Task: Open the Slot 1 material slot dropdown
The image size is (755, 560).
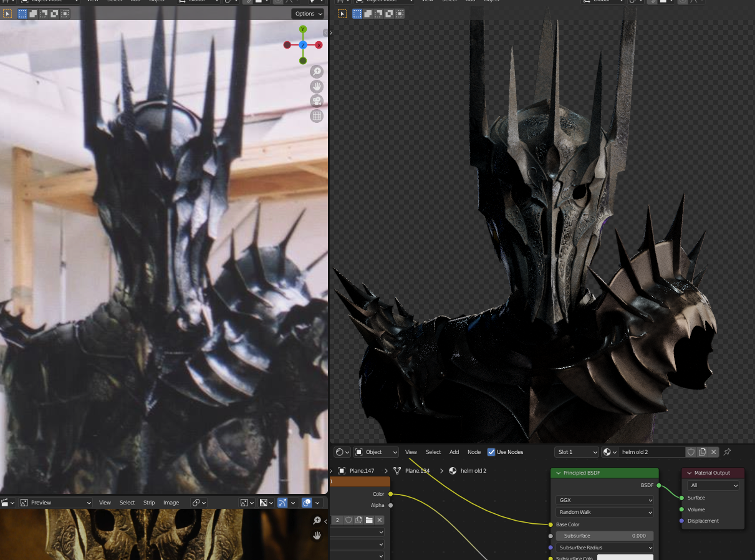Action: [x=577, y=452]
